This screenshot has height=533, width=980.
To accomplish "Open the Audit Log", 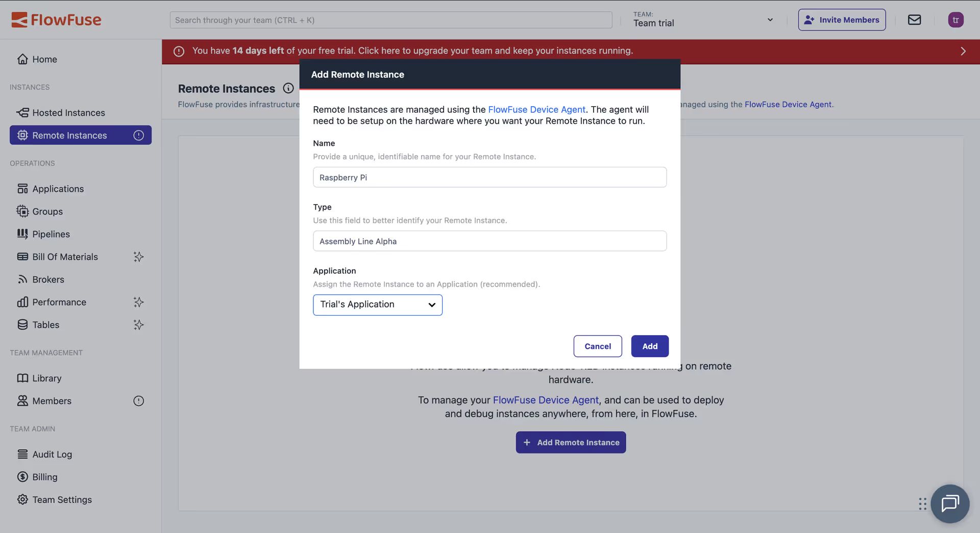I will 52,454.
